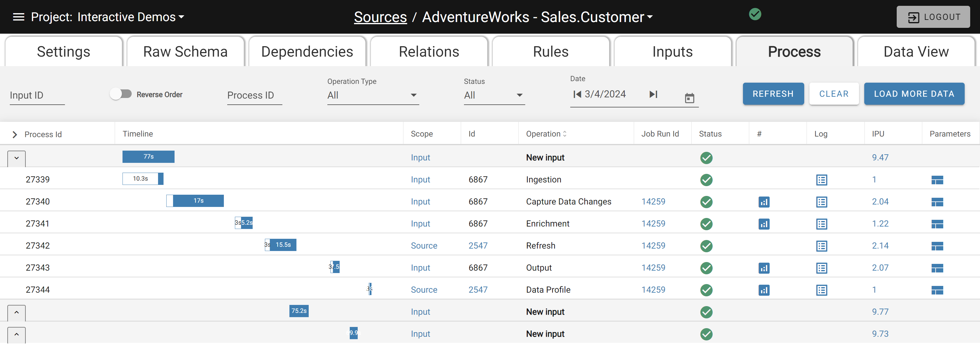Click into the Input ID text field
The width and height of the screenshot is (980, 345).
pyautogui.click(x=37, y=95)
